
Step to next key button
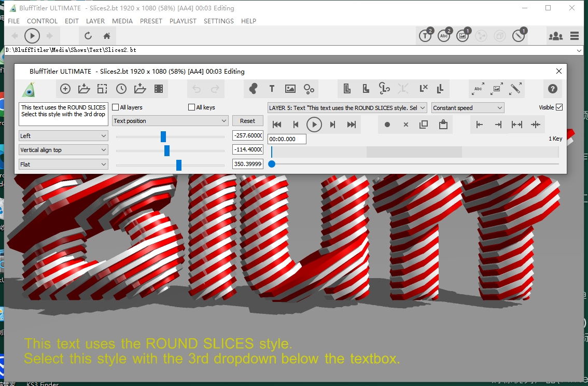(332, 125)
